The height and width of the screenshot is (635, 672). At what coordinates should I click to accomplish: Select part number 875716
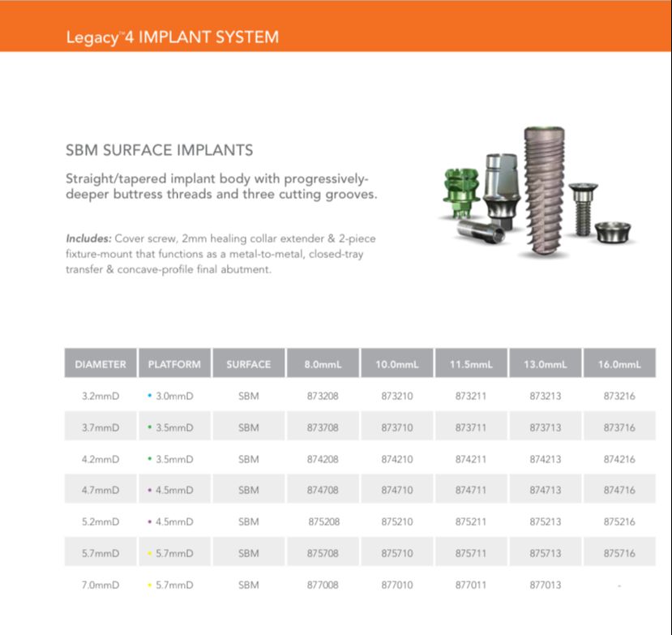coord(619,553)
